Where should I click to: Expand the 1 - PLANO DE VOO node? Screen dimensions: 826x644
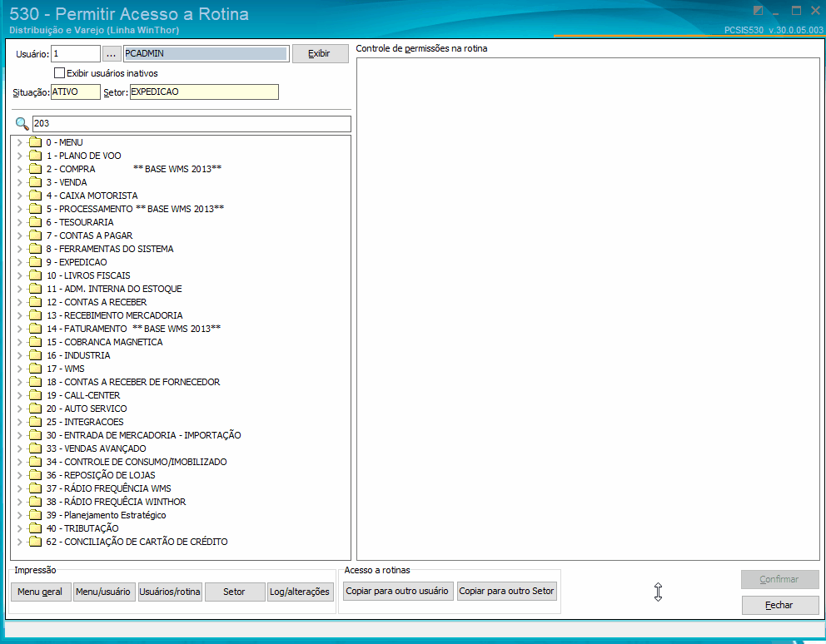coord(19,156)
